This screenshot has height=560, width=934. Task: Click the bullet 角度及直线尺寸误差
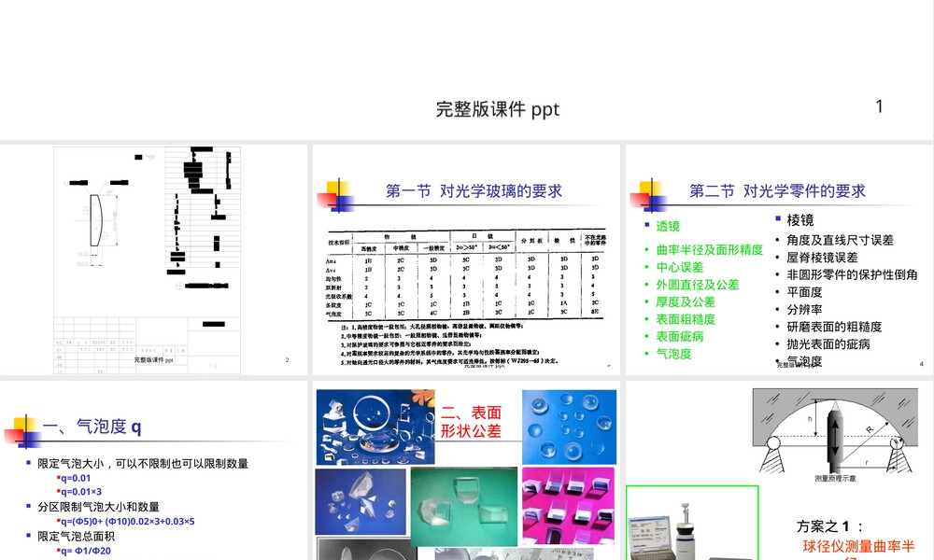pyautogui.click(x=840, y=240)
